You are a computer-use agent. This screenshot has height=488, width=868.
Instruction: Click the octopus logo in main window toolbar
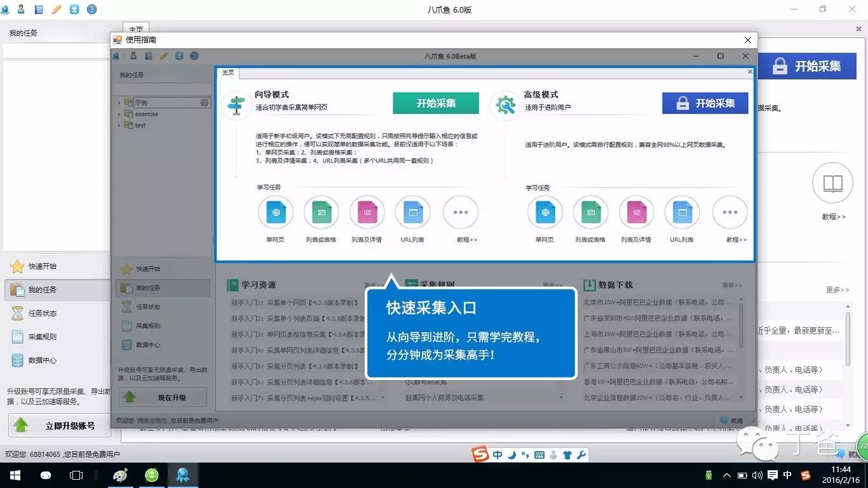pos(6,10)
